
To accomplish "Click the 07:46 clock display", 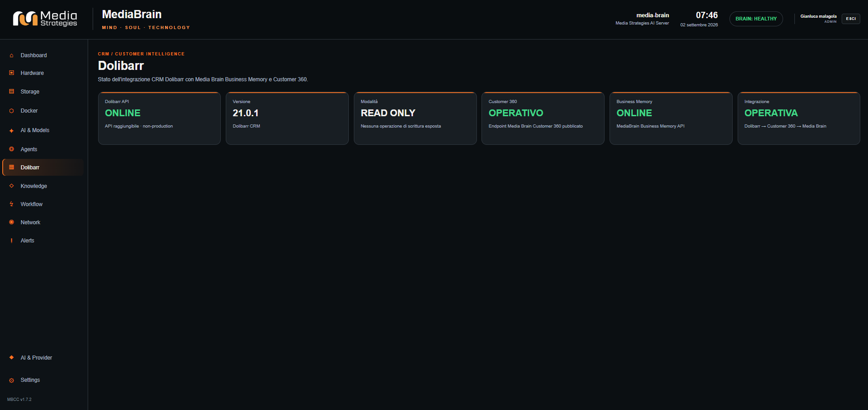I will (707, 15).
